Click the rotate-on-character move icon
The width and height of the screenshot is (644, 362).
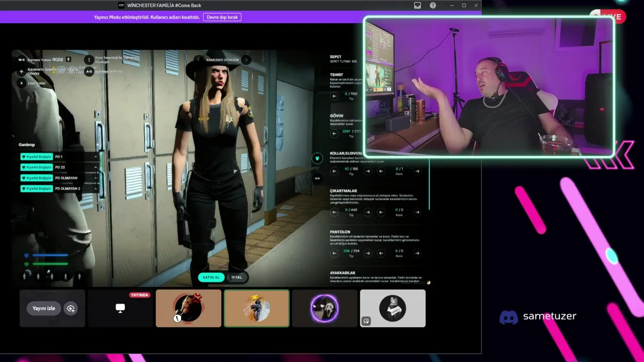point(22,71)
